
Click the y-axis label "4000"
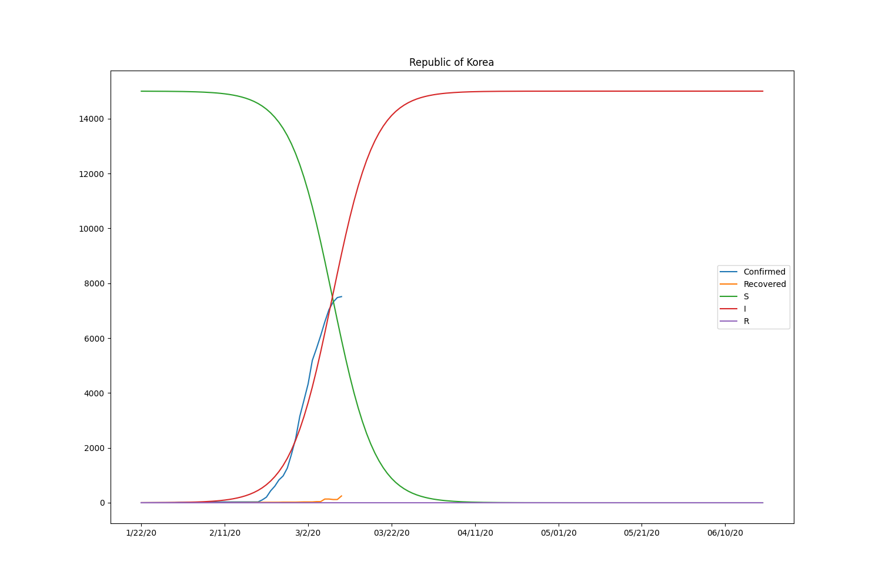point(94,393)
